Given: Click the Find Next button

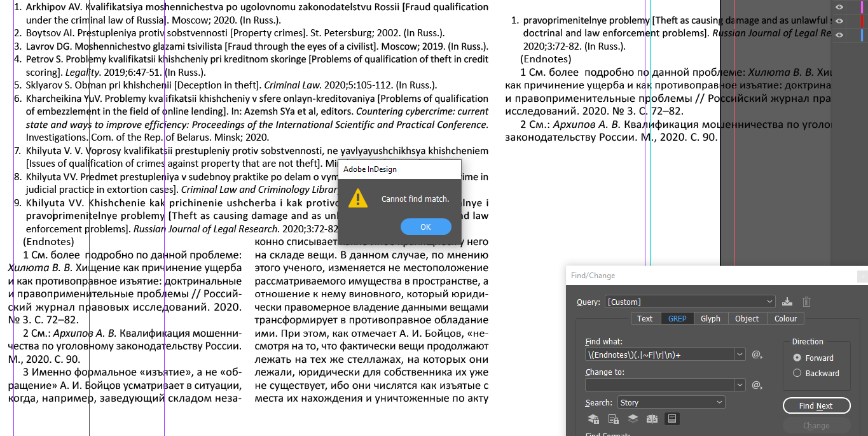Looking at the screenshot, I should 816,405.
